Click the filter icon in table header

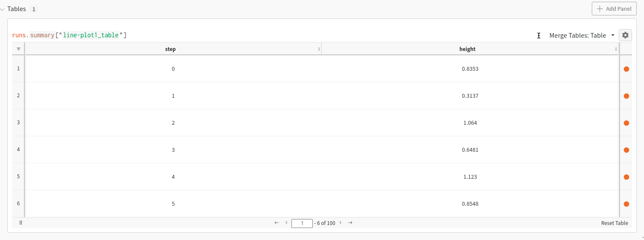pos(18,49)
